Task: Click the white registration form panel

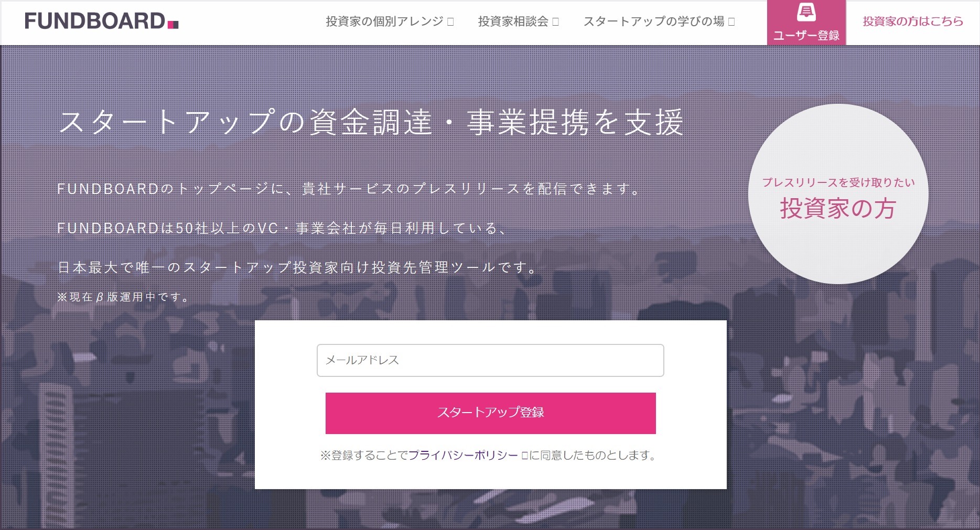Action: [x=490, y=405]
